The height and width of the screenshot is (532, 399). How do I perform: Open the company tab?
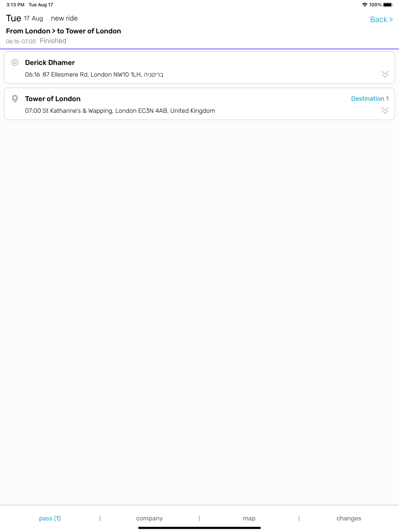(x=150, y=518)
